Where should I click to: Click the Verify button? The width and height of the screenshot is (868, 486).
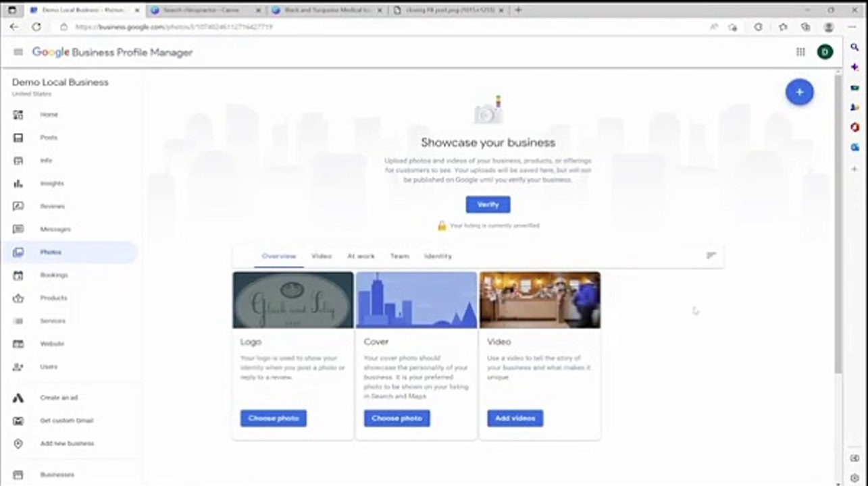488,205
